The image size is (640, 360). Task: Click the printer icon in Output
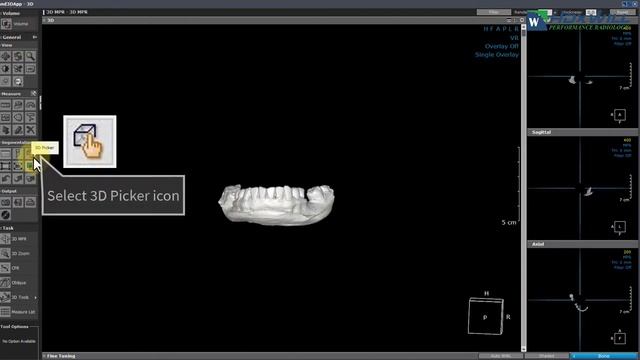[30, 202]
